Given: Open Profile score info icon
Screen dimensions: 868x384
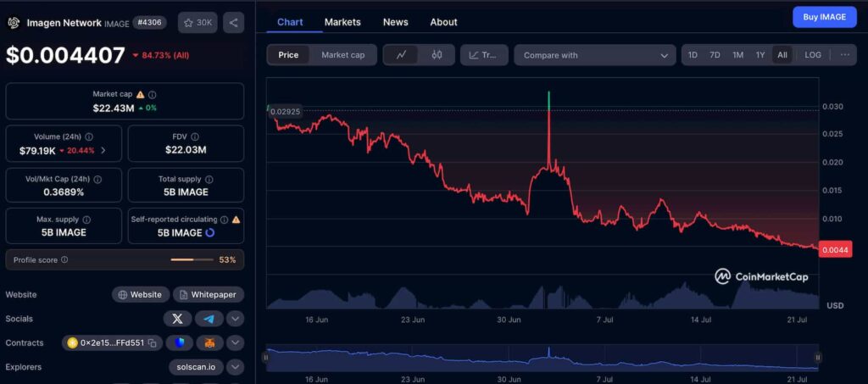Looking at the screenshot, I should click(x=64, y=259).
